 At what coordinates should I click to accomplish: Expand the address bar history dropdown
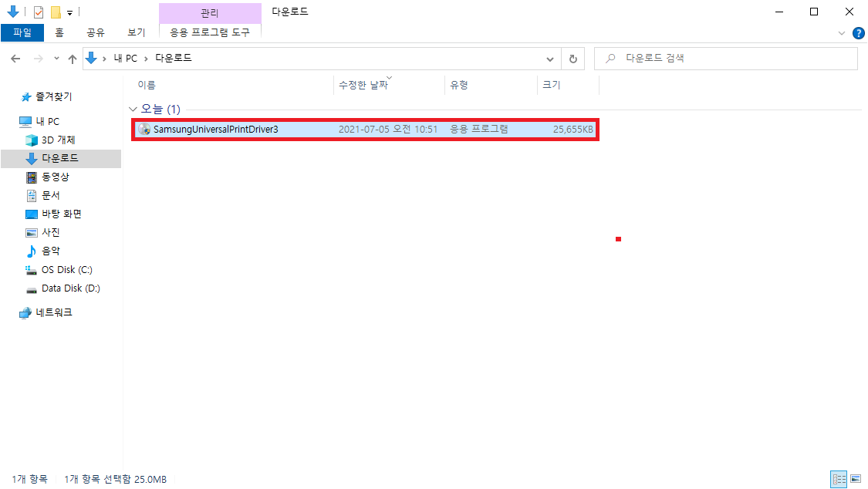(549, 59)
